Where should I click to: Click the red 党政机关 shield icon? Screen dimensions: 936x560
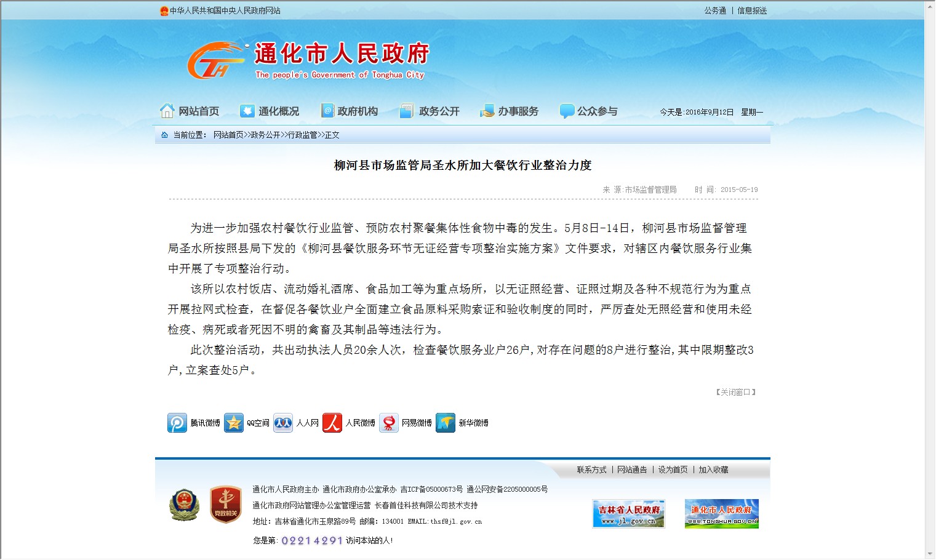point(225,505)
